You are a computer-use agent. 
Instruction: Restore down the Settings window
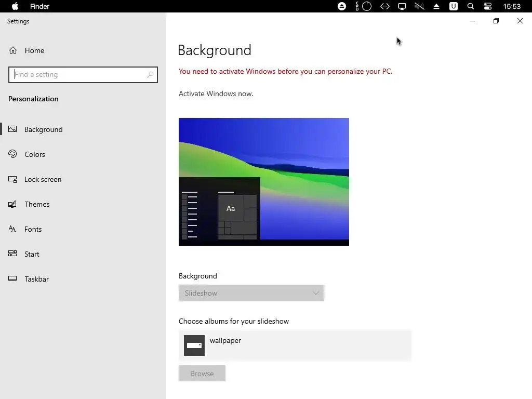point(496,21)
